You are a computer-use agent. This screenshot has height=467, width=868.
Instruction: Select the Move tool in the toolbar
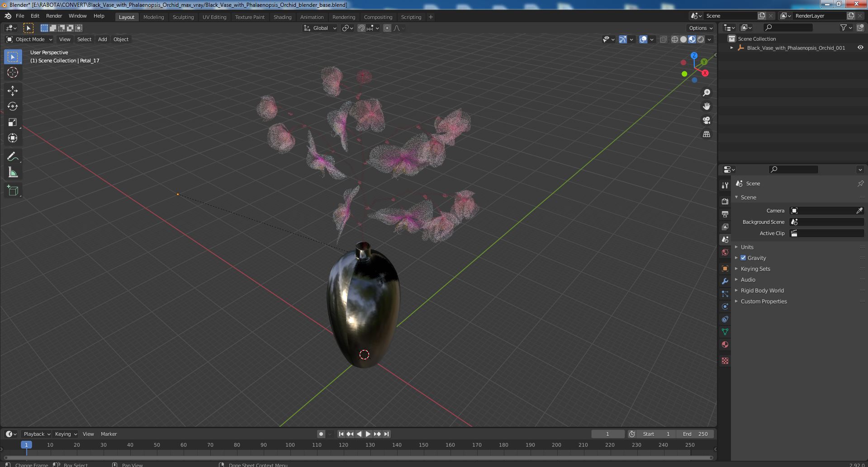[13, 91]
